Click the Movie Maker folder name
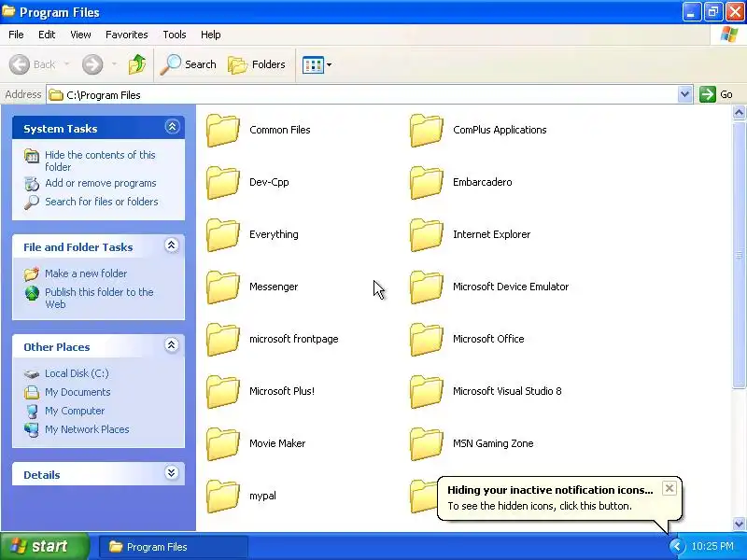This screenshot has width=747, height=560. [x=277, y=443]
